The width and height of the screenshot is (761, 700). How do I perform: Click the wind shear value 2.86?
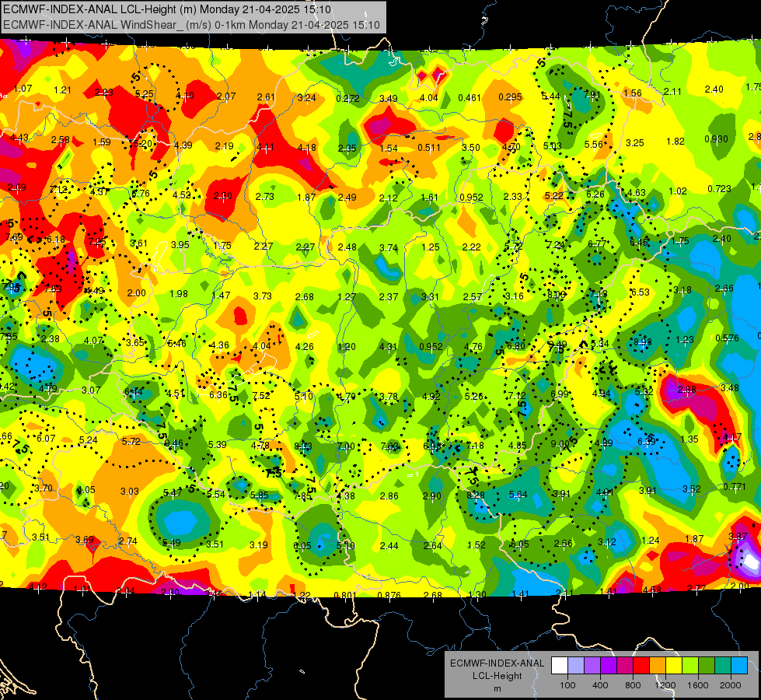(389, 496)
